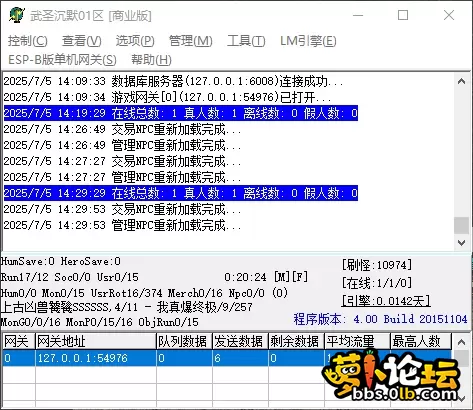Click the 发送数据 value 6 cell
Viewport: 473px width, 410px height.
tap(240, 358)
